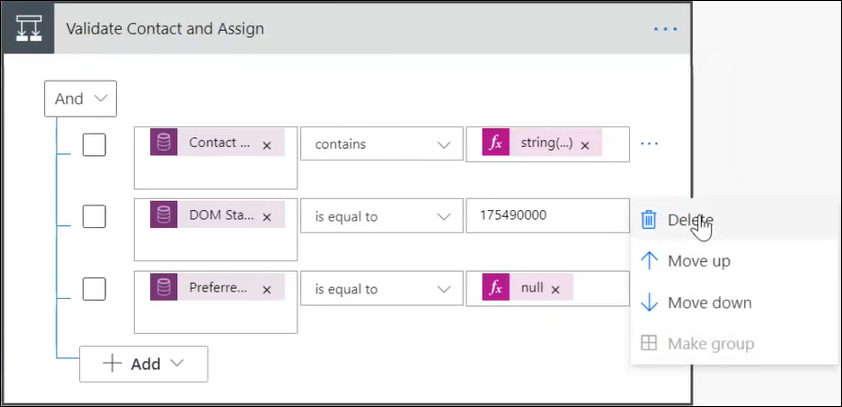Remove the Contact dynamic content token
The height and width of the screenshot is (407, 842).
(267, 145)
